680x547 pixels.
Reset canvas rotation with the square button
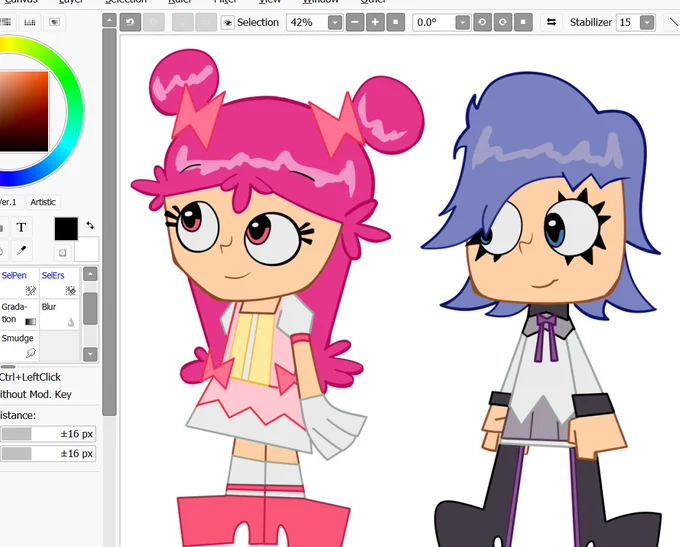tap(523, 22)
